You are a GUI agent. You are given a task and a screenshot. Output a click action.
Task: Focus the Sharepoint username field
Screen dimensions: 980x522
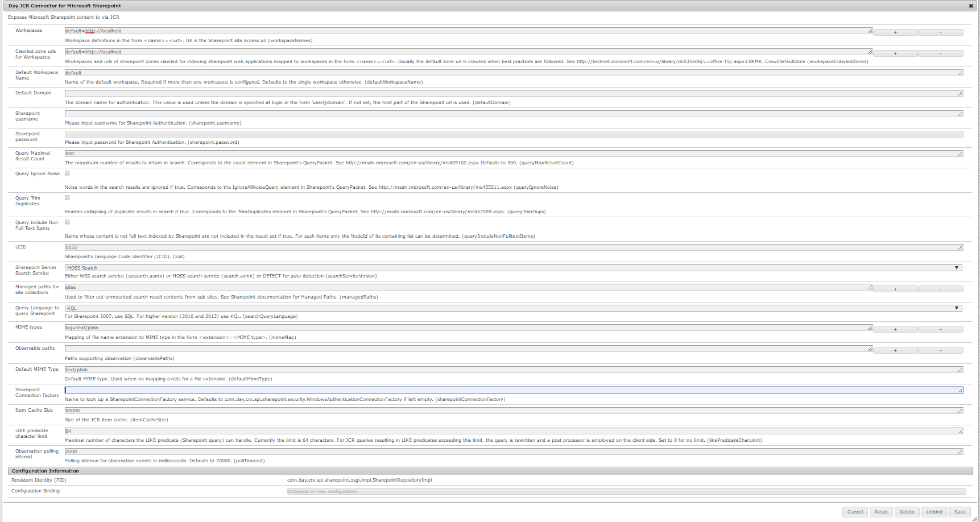(514, 114)
